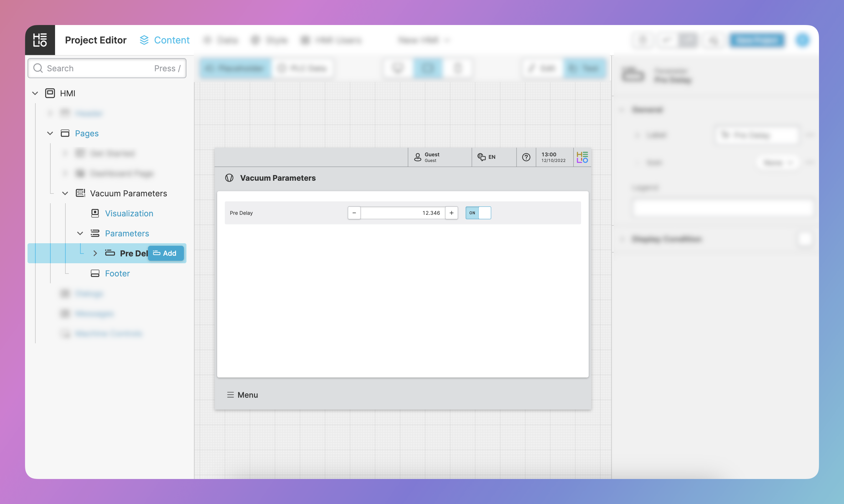The height and width of the screenshot is (504, 844).
Task: Expand the Pre Delay tree item
Action: click(x=95, y=253)
